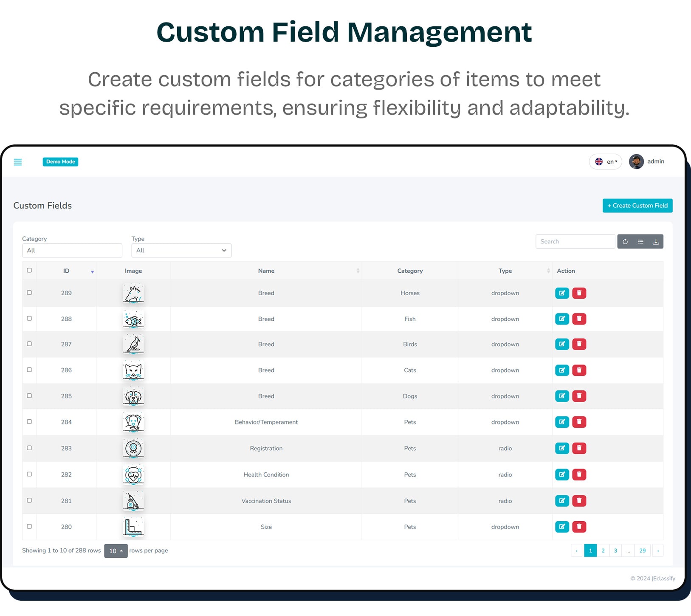Open the hamburger navigation menu

pos(18,162)
